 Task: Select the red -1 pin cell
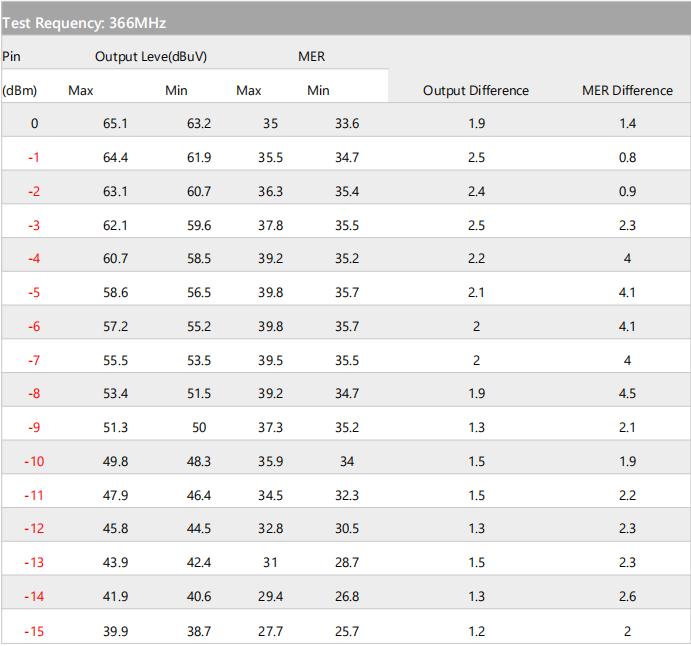34,158
